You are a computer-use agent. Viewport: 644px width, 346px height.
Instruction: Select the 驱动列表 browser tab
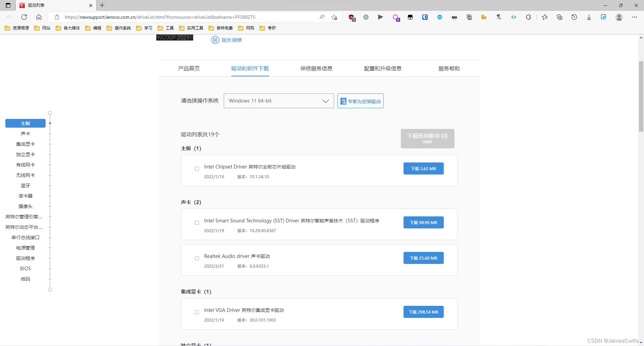coord(55,5)
